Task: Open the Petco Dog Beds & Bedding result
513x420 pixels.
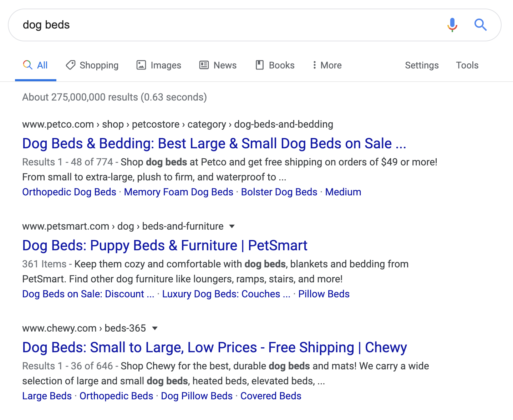Action: tap(214, 143)
